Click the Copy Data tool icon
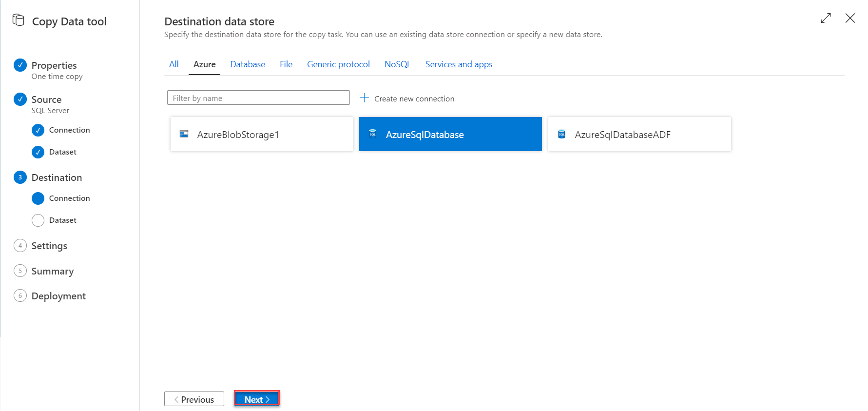Screen dimensions: 868x411 pyautogui.click(x=19, y=20)
